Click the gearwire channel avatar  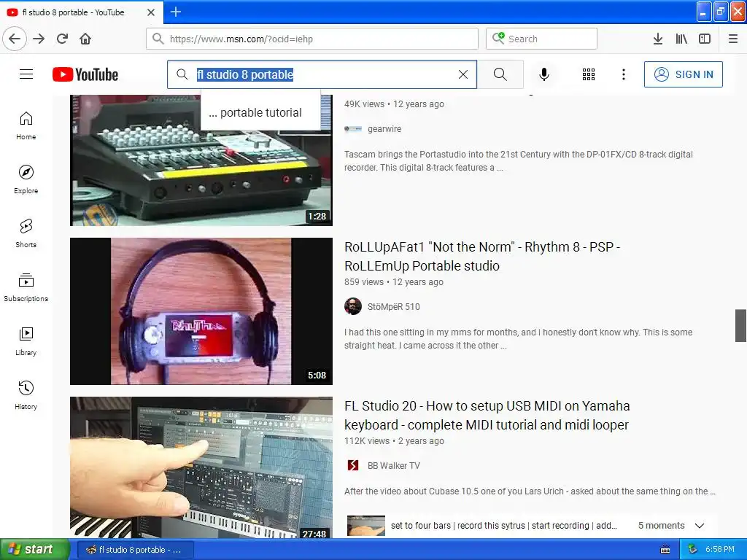click(x=353, y=128)
